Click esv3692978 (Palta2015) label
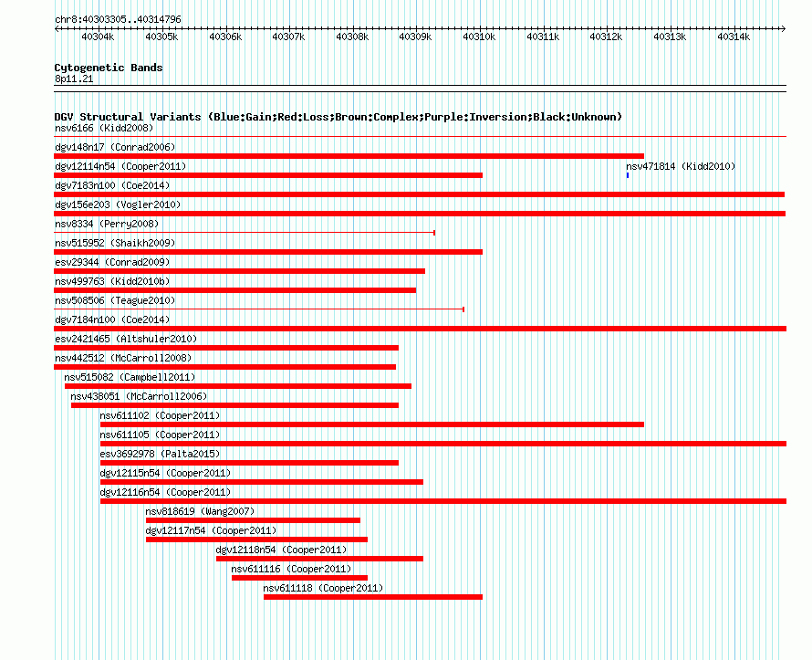812x660 pixels. [x=160, y=454]
